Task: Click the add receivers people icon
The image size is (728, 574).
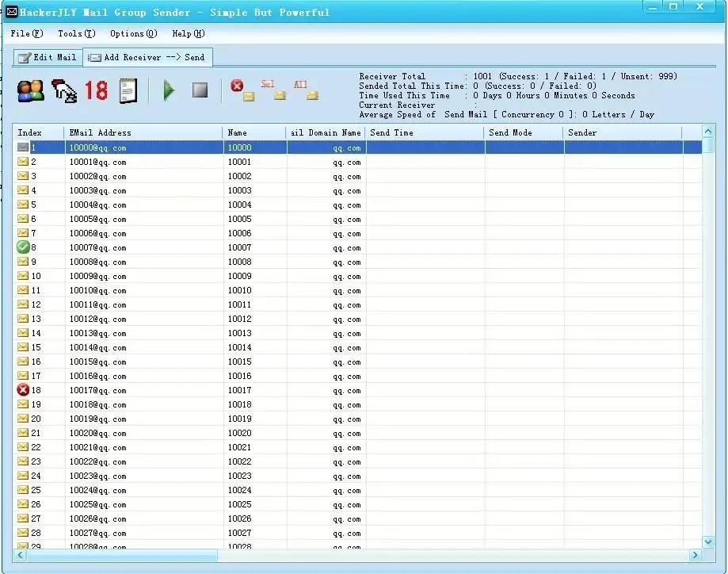Action: [31, 90]
